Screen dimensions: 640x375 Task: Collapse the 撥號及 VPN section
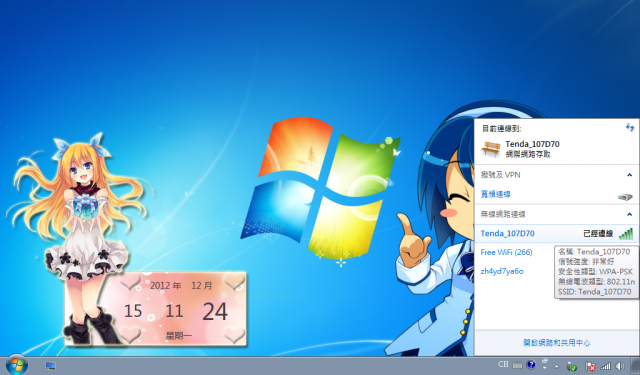tap(629, 175)
